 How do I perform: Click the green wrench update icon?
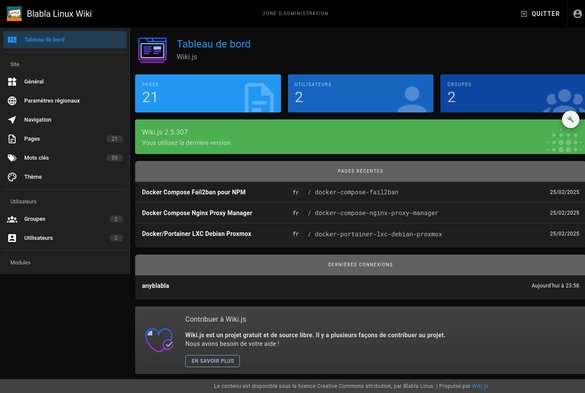coord(570,119)
